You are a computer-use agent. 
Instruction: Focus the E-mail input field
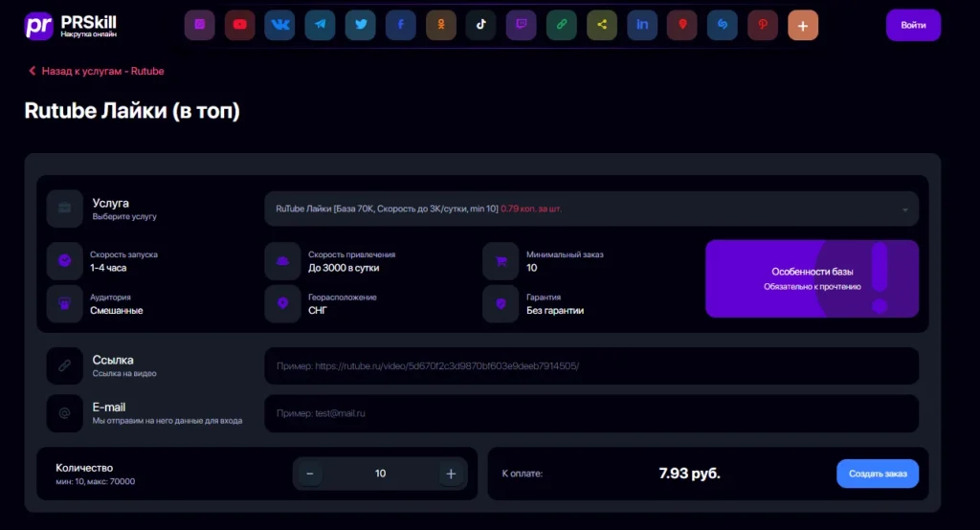591,413
